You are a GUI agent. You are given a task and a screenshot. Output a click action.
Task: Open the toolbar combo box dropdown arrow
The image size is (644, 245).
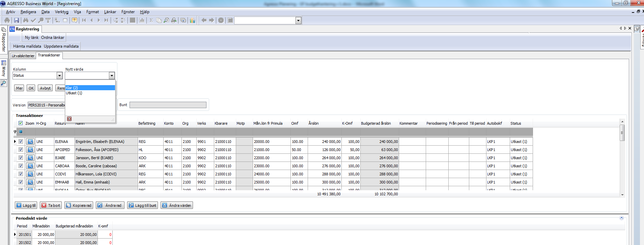[298, 21]
